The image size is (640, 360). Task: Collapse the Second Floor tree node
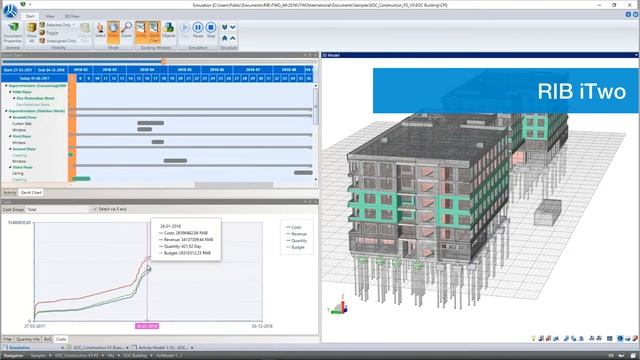click(x=10, y=149)
